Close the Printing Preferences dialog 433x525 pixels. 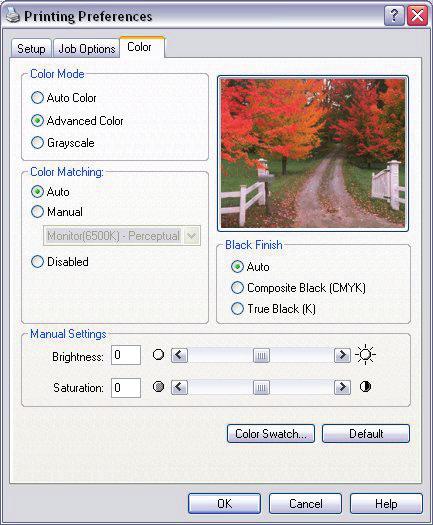click(x=417, y=15)
